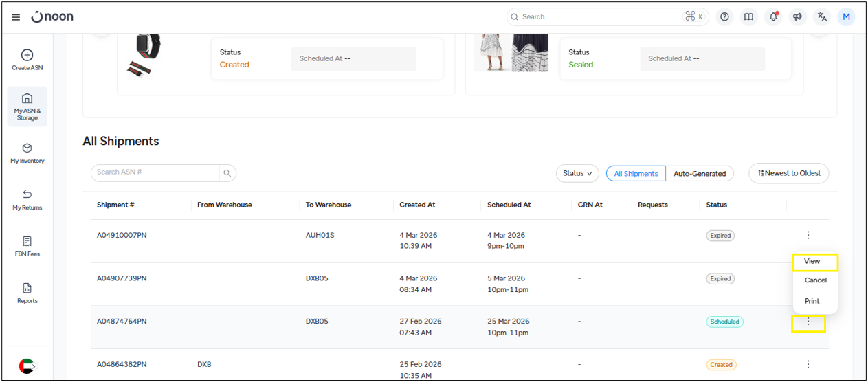The width and height of the screenshot is (868, 382).
Task: Select View from the context menu
Action: 812,262
